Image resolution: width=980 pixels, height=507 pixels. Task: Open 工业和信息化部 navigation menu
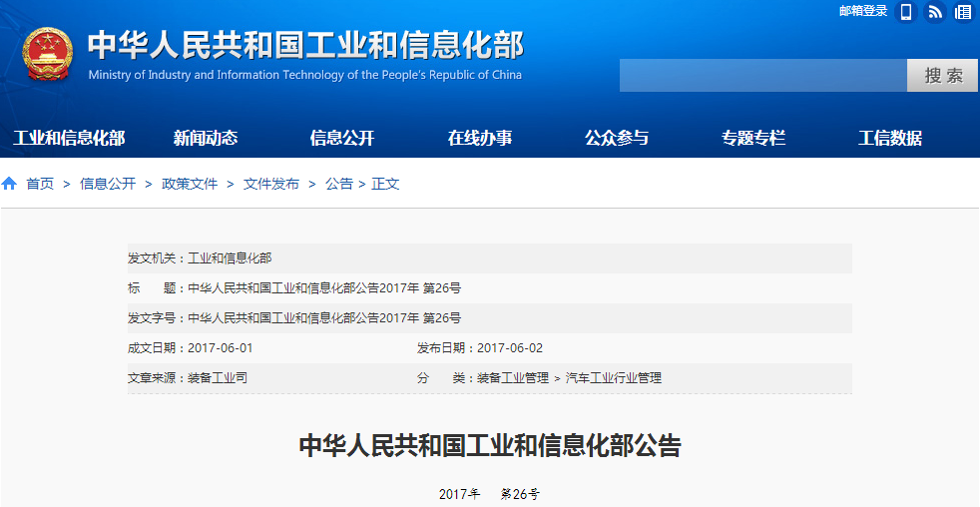[69, 138]
